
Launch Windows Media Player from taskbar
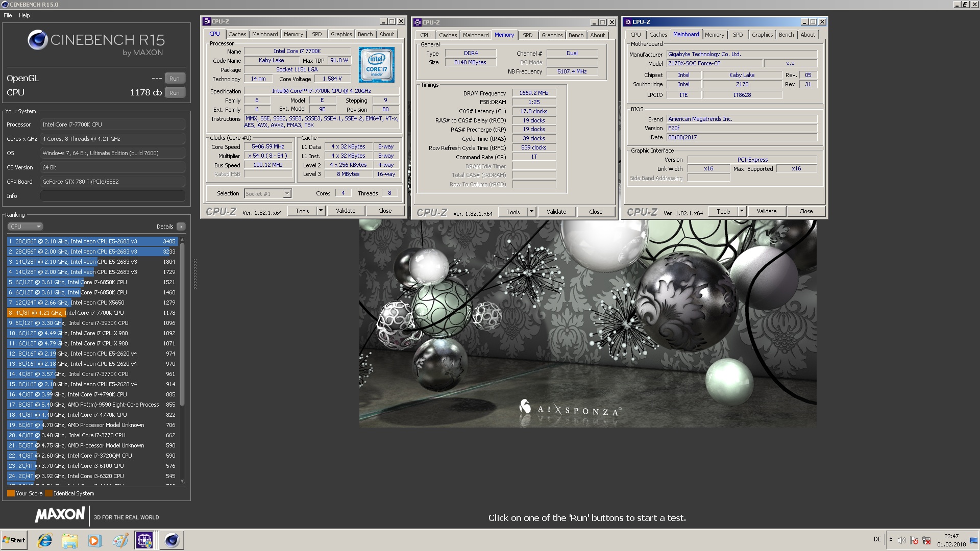pyautogui.click(x=94, y=540)
